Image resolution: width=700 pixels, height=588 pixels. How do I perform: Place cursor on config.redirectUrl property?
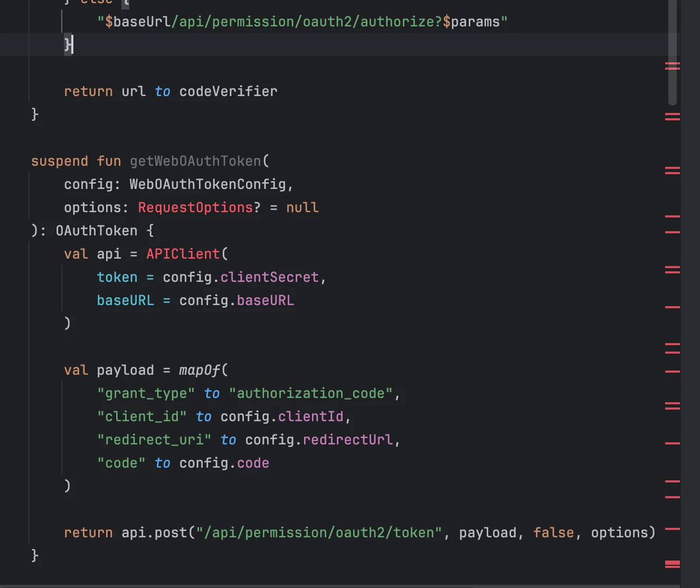pyautogui.click(x=348, y=440)
